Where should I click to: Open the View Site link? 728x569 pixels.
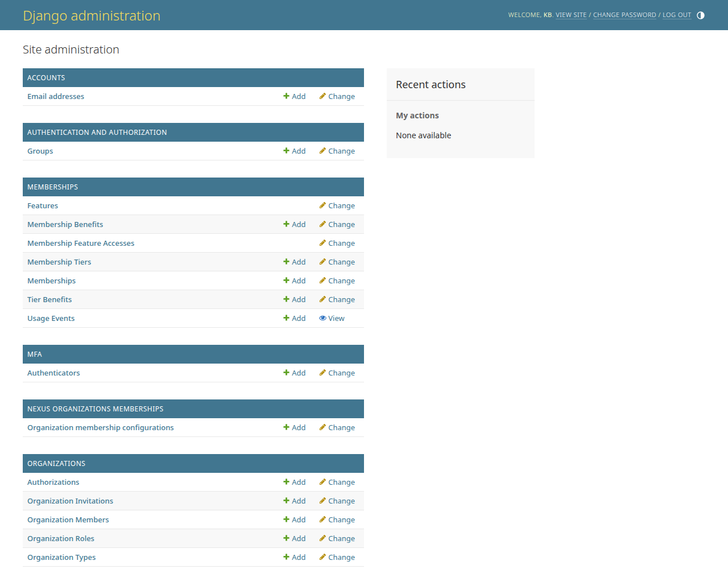pos(571,15)
